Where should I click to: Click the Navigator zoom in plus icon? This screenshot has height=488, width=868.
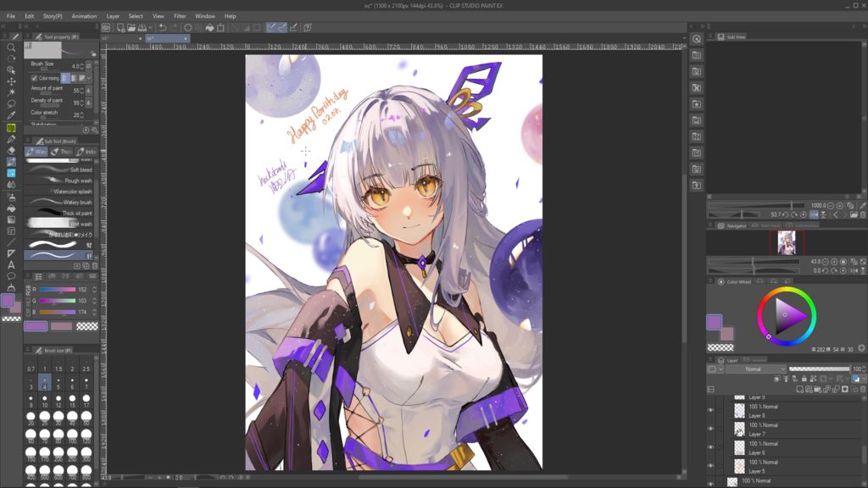click(834, 261)
